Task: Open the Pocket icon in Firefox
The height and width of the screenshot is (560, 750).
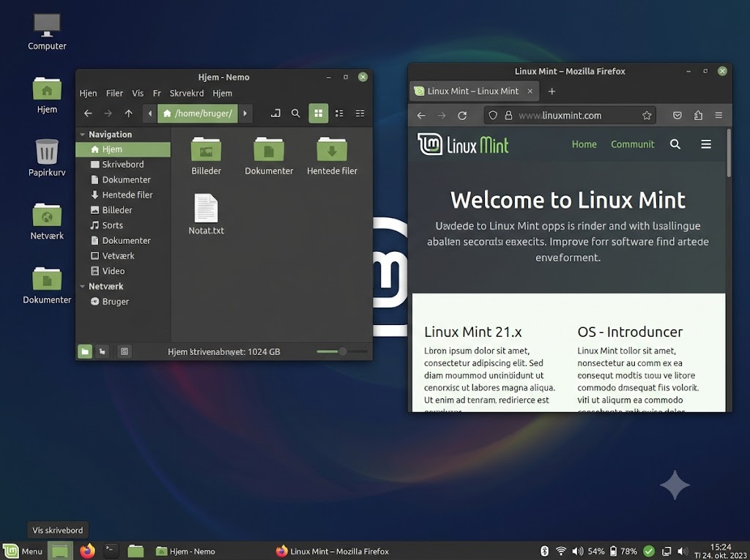Action: [x=677, y=115]
